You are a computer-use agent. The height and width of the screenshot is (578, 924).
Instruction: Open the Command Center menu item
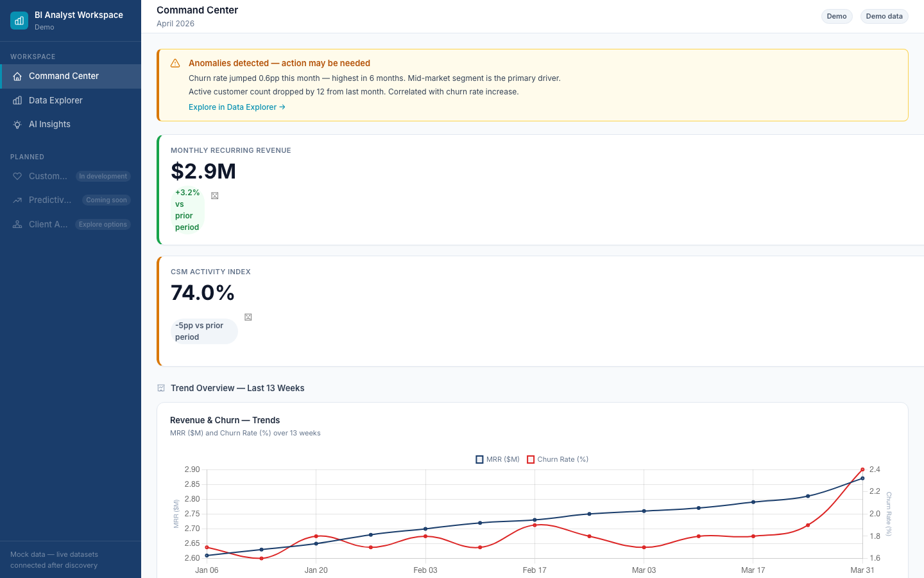pos(71,76)
